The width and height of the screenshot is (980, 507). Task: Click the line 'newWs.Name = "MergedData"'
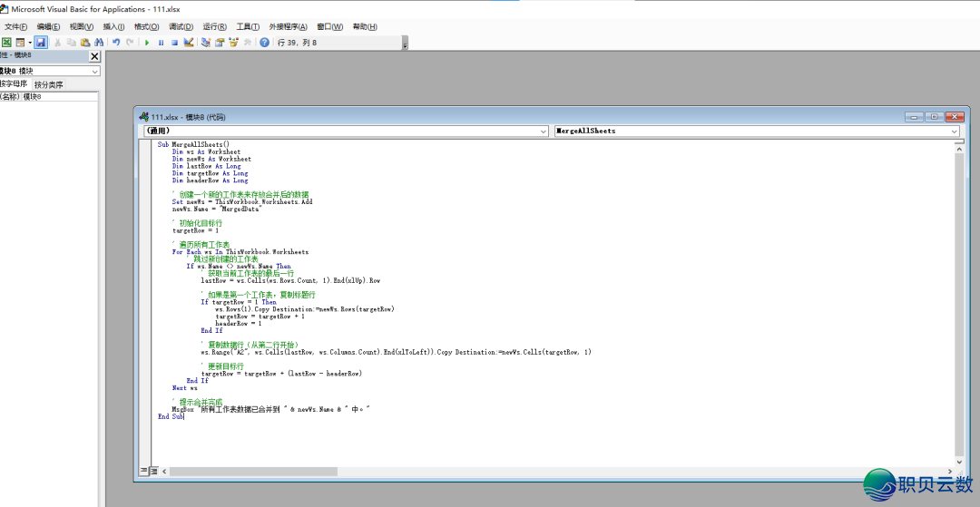click(x=216, y=210)
